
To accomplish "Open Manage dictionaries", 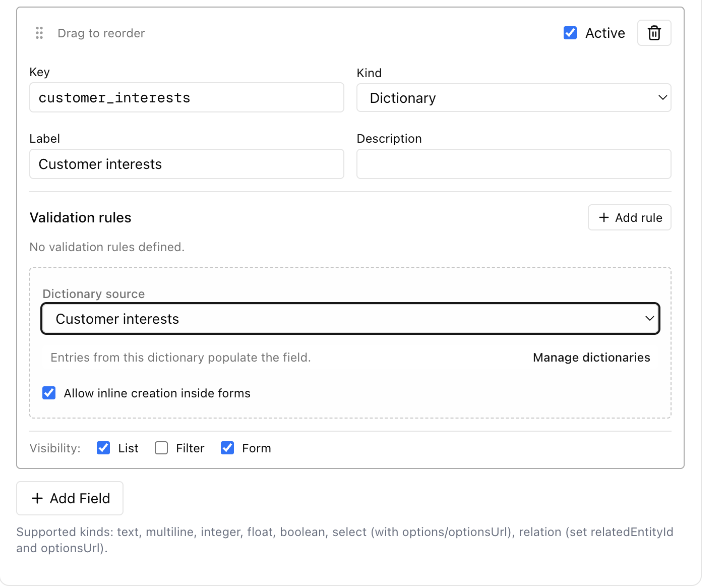I will 591,357.
